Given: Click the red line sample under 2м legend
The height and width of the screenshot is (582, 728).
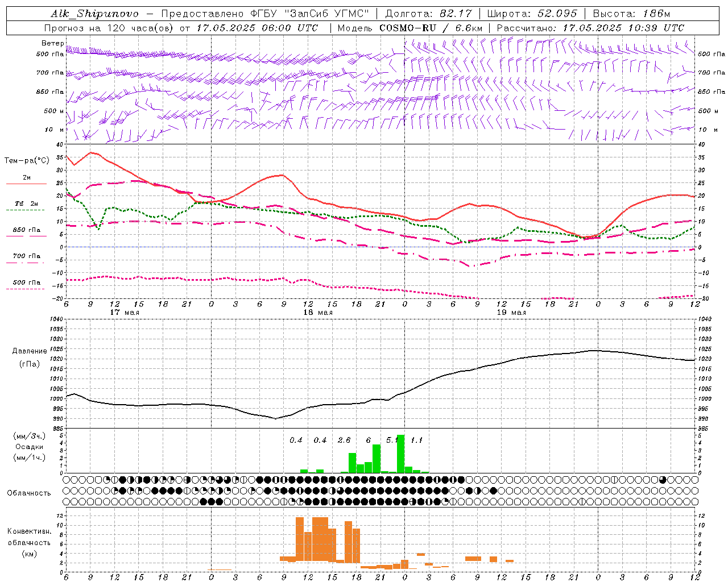Looking at the screenshot, I should (26, 184).
